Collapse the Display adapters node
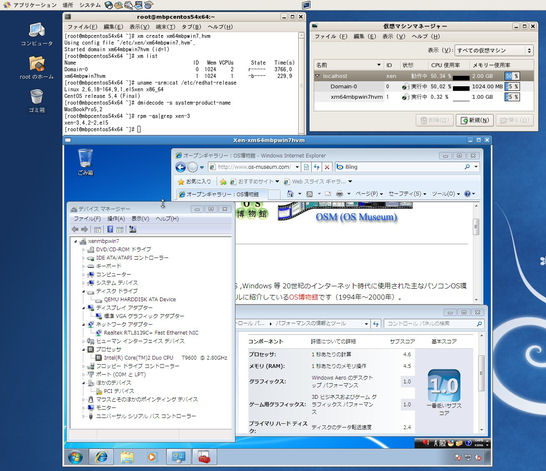This screenshot has height=471, width=546. click(84, 308)
